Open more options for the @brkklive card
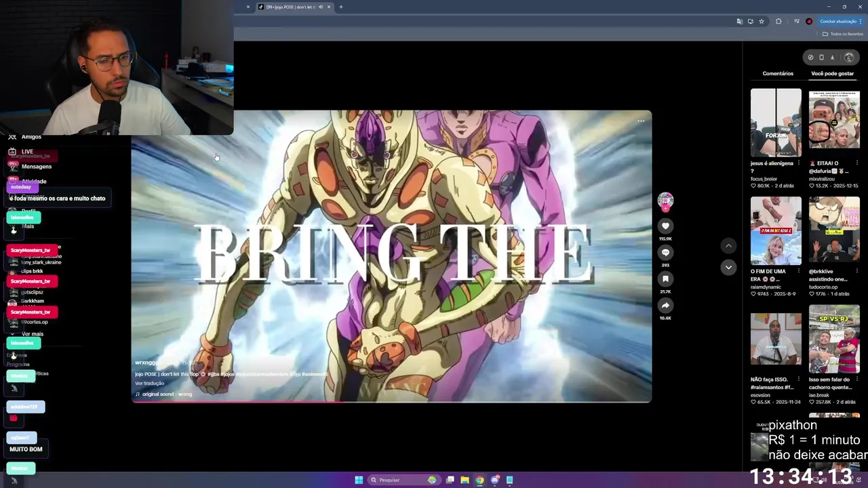This screenshot has width=868, height=488. (x=856, y=271)
